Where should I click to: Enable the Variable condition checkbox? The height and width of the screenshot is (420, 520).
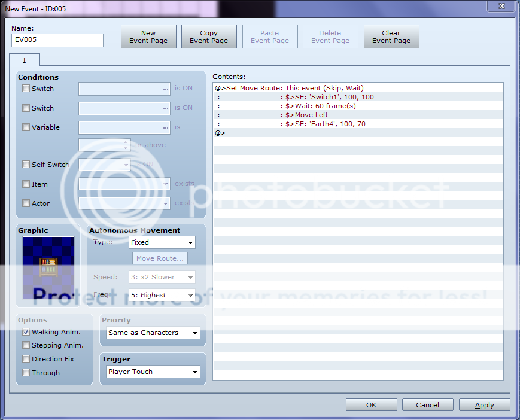26,127
